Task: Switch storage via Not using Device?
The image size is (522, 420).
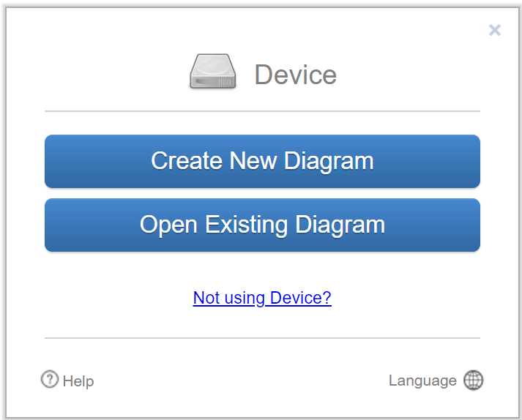Action: (x=262, y=298)
